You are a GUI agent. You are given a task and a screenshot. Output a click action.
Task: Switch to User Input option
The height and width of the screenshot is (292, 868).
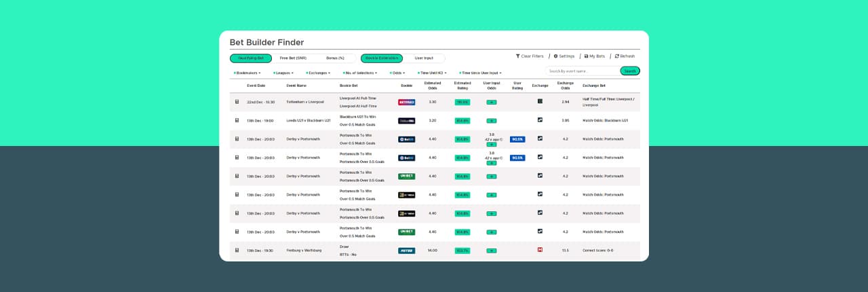tap(424, 58)
